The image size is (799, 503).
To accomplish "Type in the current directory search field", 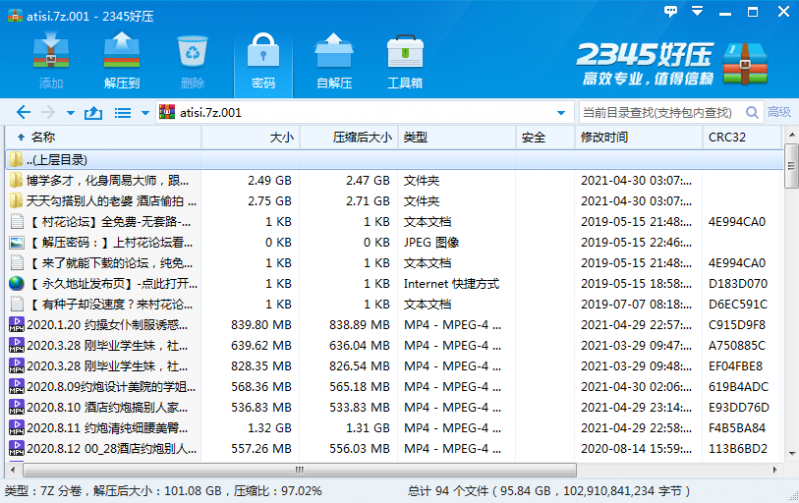I will coord(655,112).
